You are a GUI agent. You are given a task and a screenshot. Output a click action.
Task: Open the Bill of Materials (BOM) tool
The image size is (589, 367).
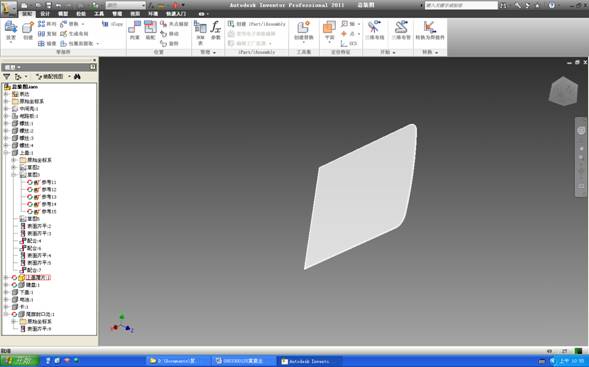pyautogui.click(x=200, y=32)
